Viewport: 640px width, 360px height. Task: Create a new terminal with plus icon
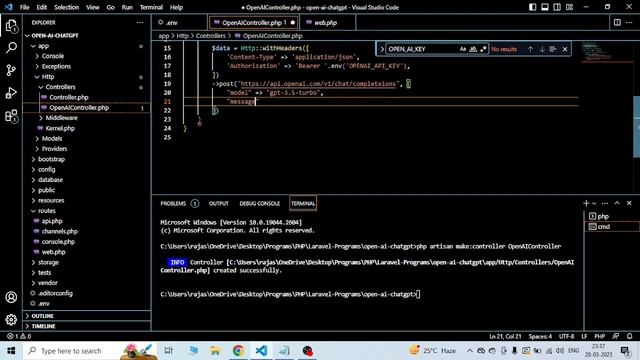(x=586, y=203)
